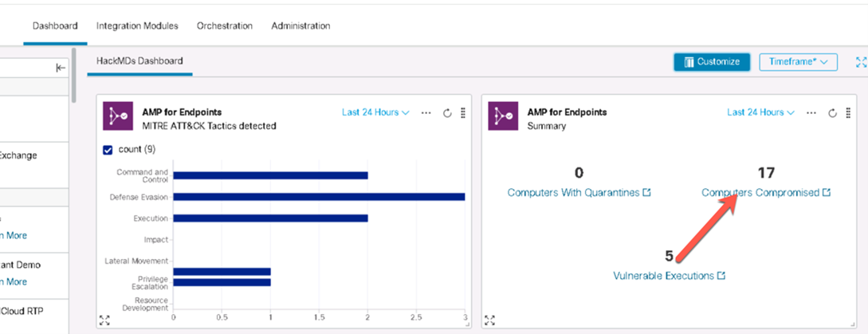This screenshot has width=868, height=334.
Task: Switch to the Orchestration tab
Action: point(225,26)
